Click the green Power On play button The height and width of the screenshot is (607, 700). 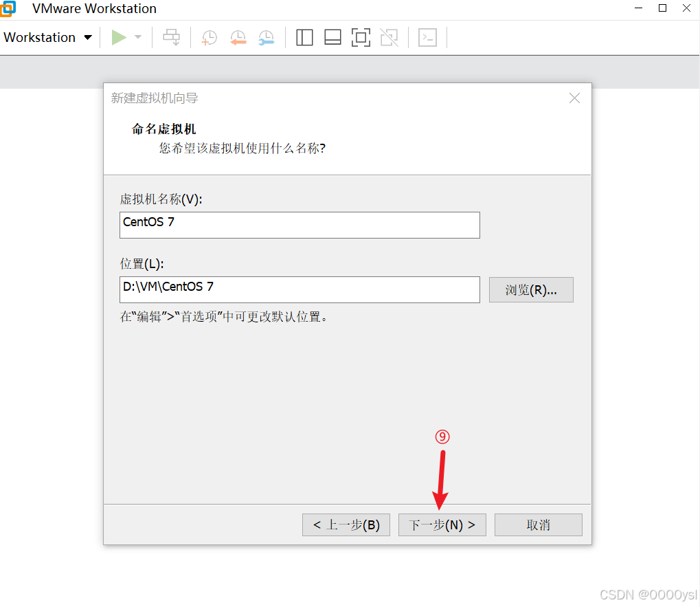(x=119, y=38)
